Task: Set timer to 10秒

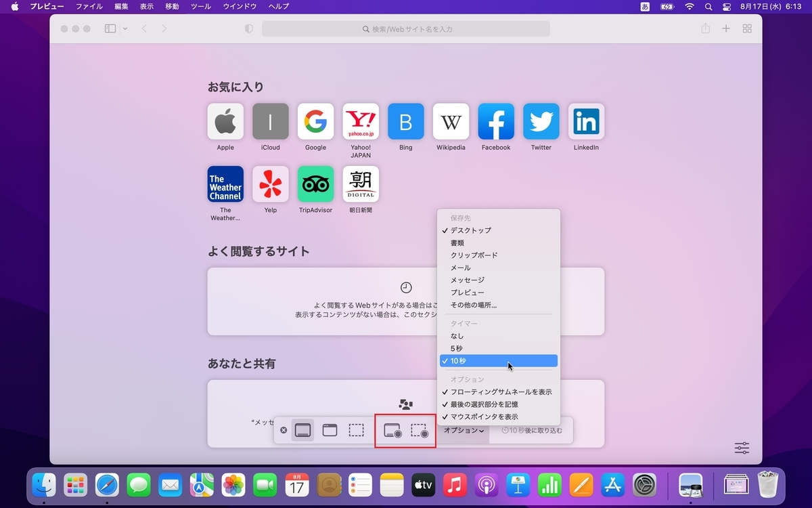Action: tap(499, 361)
